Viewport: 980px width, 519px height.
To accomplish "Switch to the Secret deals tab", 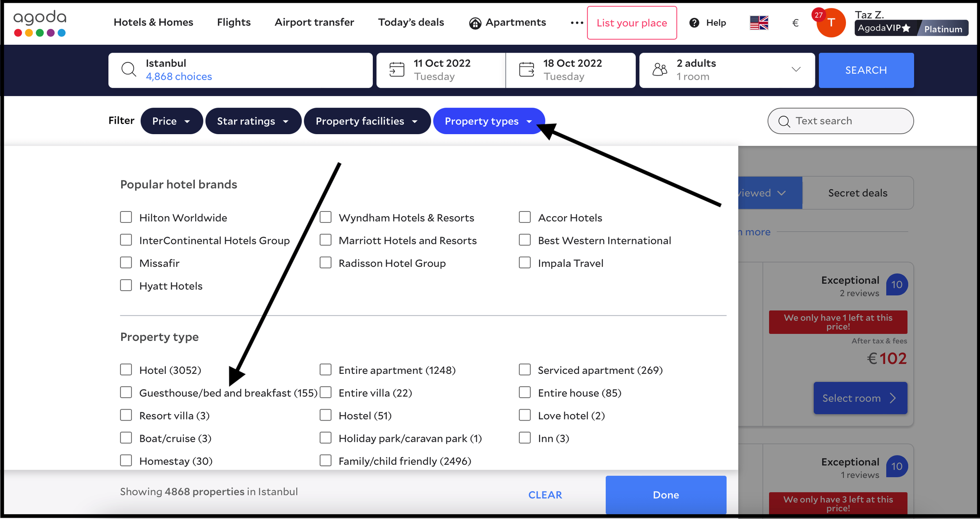I will 857,193.
